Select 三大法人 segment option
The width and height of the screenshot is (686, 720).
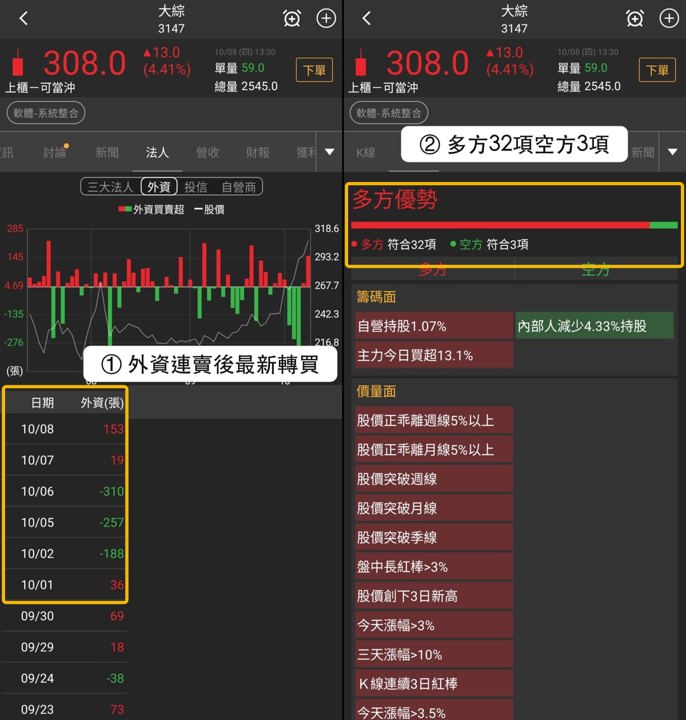[x=110, y=187]
